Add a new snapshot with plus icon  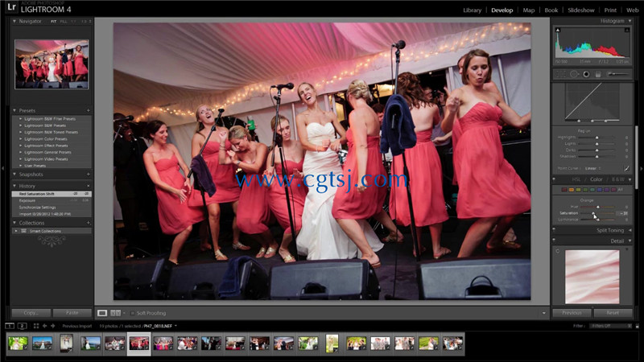pyautogui.click(x=89, y=175)
